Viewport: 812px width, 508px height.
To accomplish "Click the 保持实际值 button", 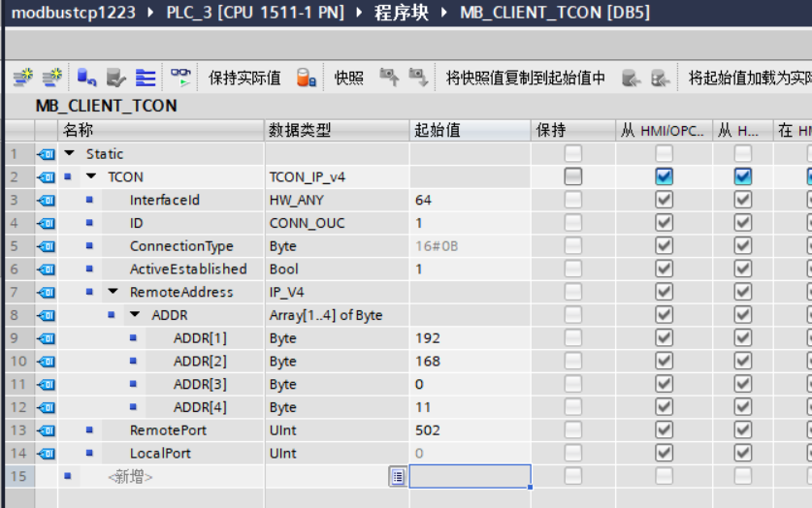I will (244, 78).
